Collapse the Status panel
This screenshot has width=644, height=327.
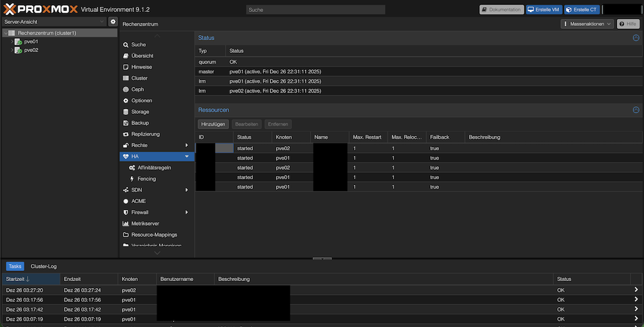(636, 38)
